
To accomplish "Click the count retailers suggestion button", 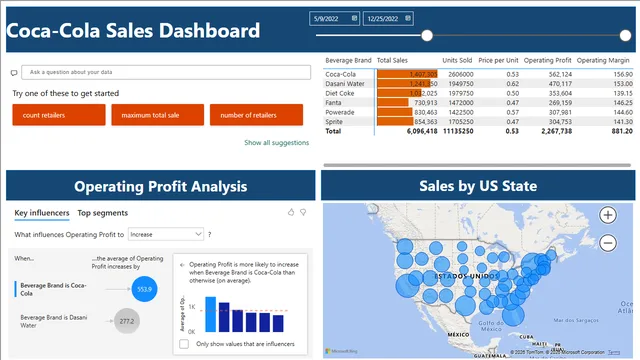I will pyautogui.click(x=59, y=115).
